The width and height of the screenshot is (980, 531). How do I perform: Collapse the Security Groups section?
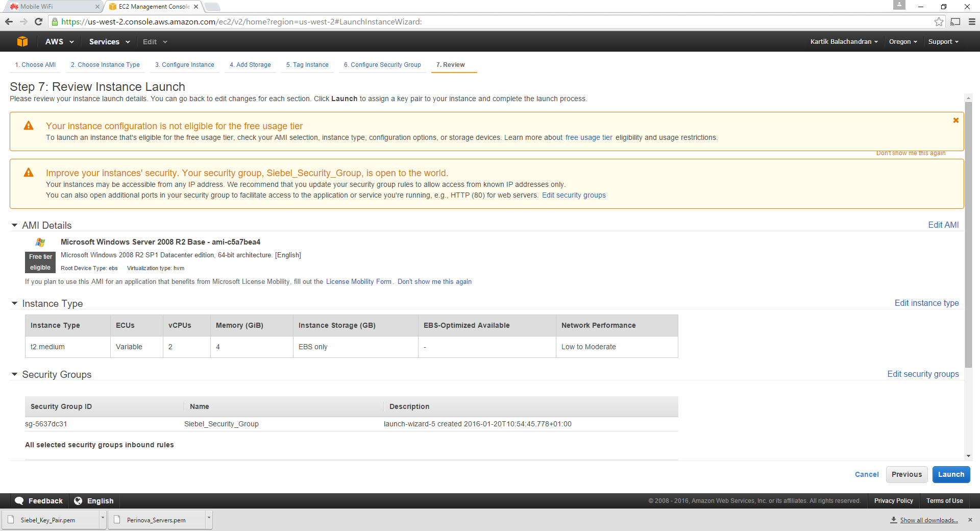tap(14, 374)
